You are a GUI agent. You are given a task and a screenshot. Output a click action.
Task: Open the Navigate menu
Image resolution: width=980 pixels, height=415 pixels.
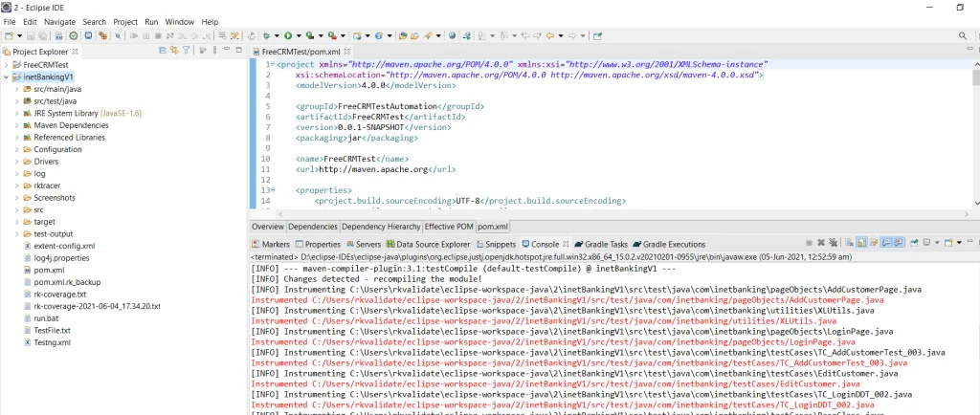(x=59, y=21)
